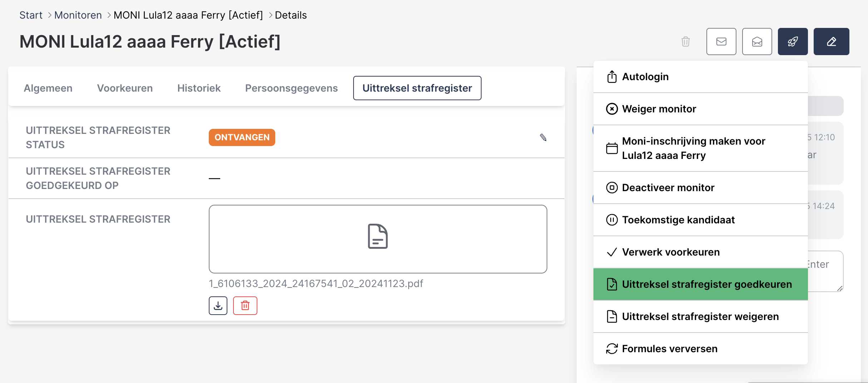Click the closed envelope mail button
The width and height of the screenshot is (868, 383).
(721, 42)
